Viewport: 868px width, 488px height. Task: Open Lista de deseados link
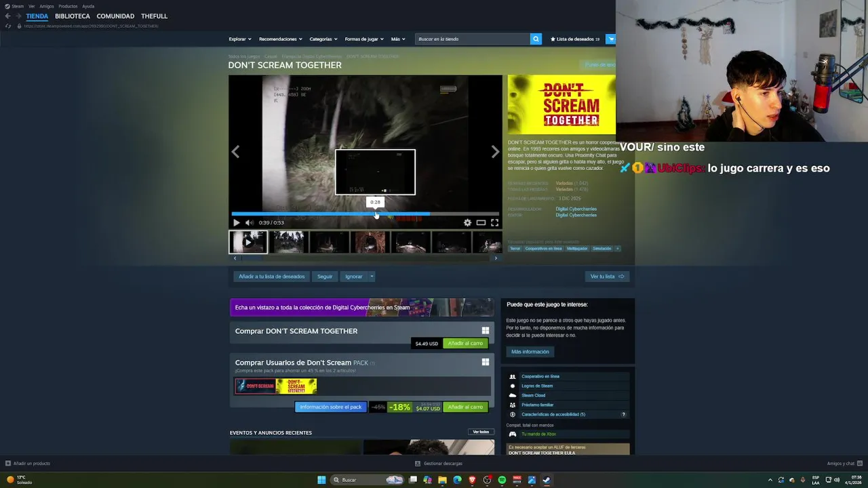click(x=574, y=39)
